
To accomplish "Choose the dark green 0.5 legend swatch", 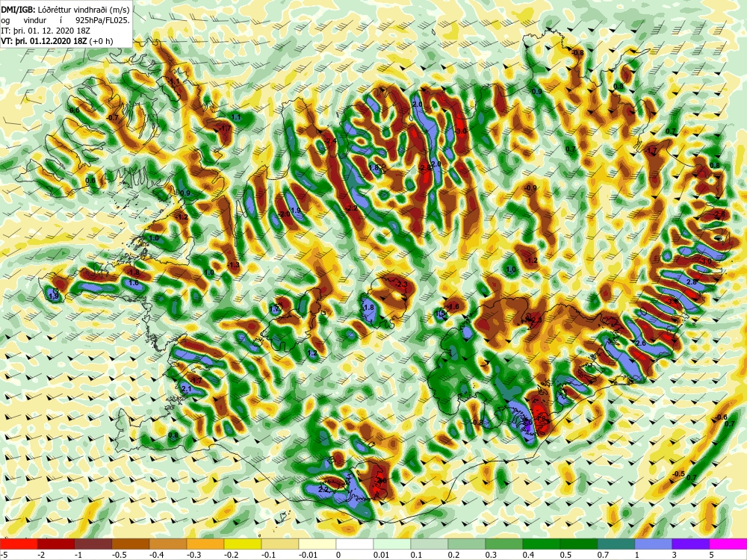I will pos(579,544).
